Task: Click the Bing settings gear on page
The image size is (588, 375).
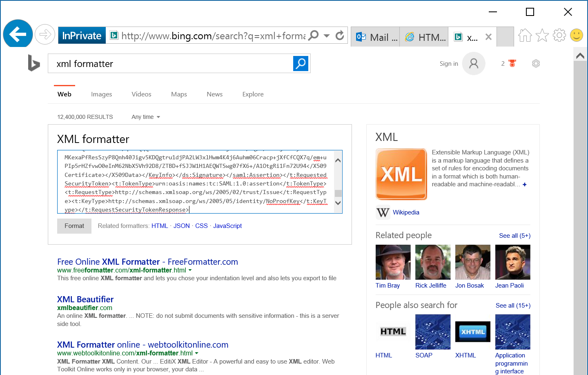Action: coord(536,63)
